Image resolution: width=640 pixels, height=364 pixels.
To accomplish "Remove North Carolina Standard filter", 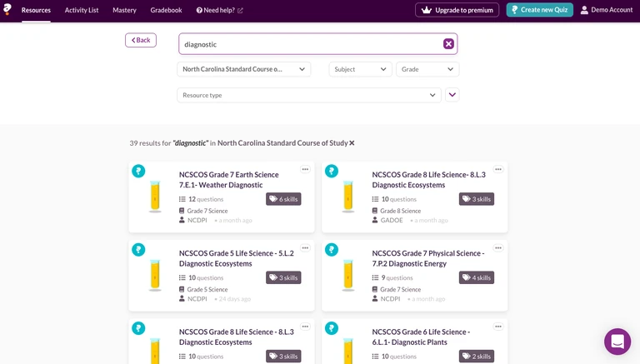I will (x=352, y=143).
